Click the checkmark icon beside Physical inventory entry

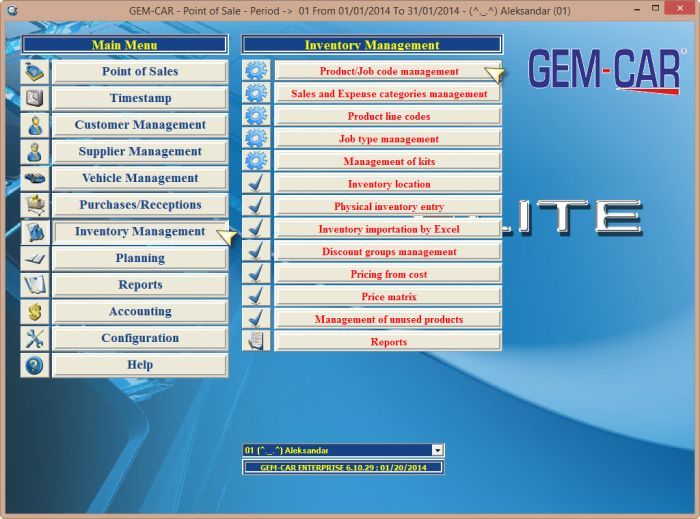[x=256, y=206]
